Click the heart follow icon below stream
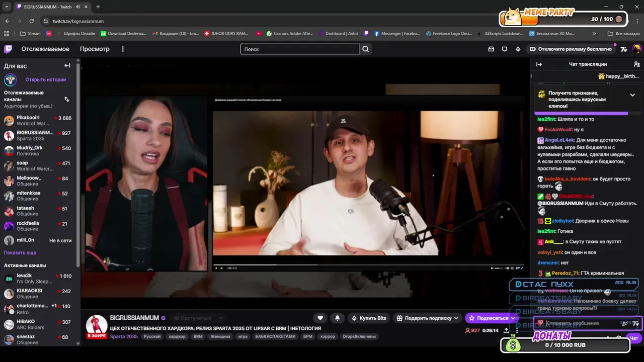Screen dimensions: 644x362 320,318
